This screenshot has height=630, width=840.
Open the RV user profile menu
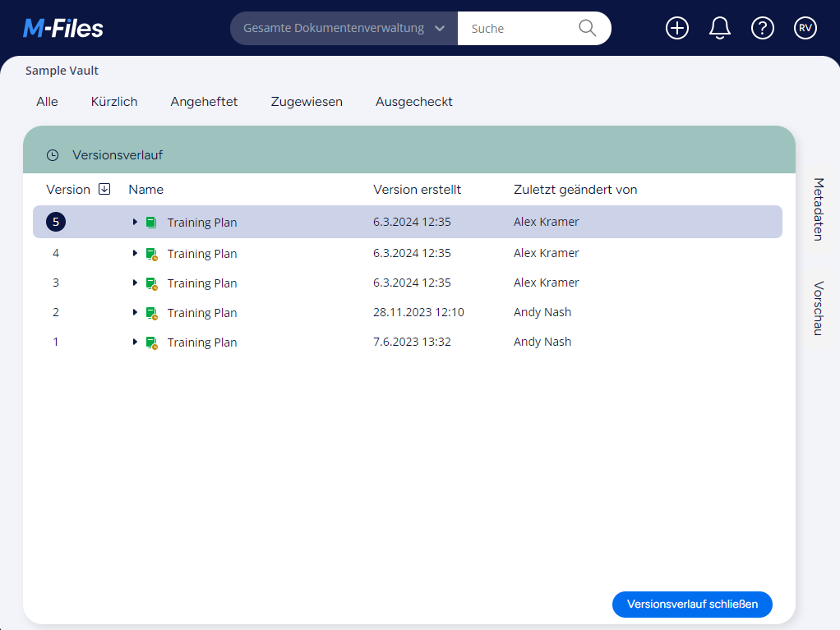(805, 29)
